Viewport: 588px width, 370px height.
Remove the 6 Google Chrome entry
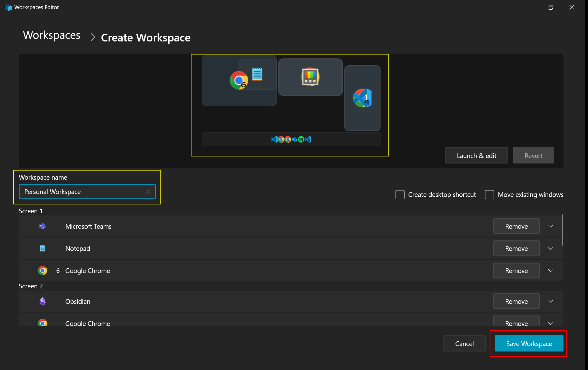click(x=517, y=270)
